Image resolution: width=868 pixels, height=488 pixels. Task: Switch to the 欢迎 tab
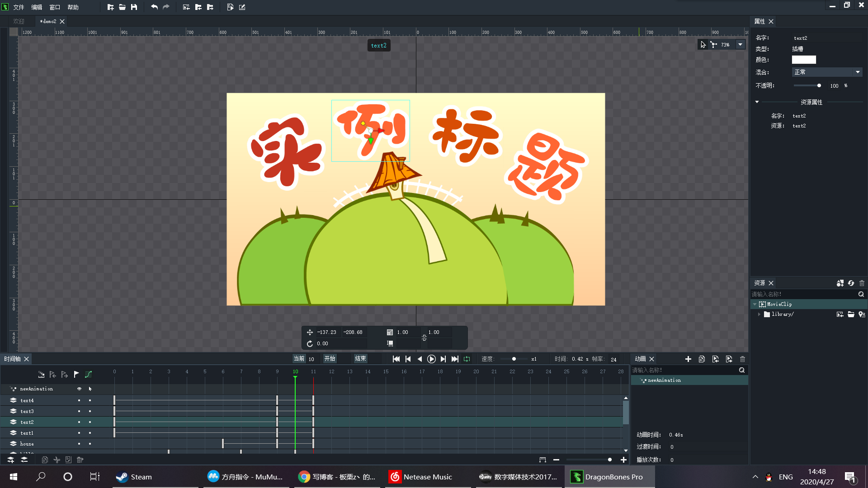tap(19, 21)
